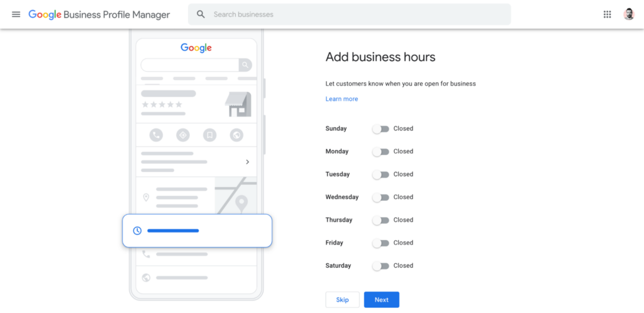This screenshot has height=313, width=644.
Task: Click the bottom globe icon in preview
Action: [146, 278]
